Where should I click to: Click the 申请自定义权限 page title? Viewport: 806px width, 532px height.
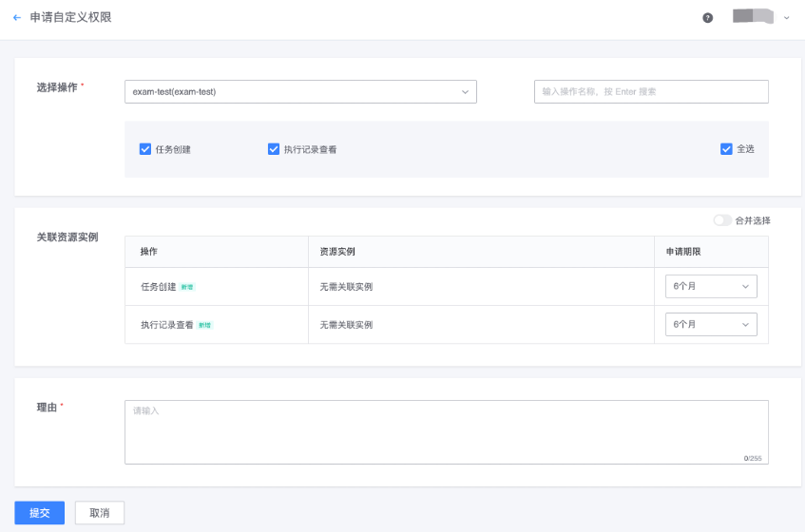[x=70, y=17]
